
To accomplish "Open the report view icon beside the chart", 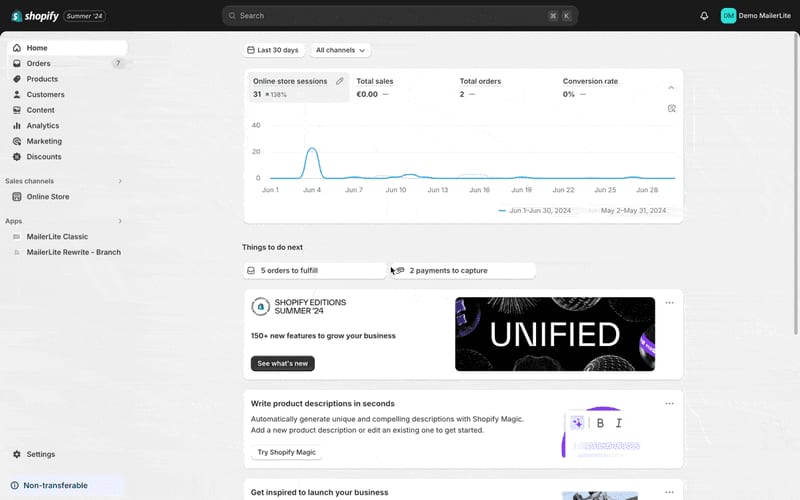I will tap(671, 109).
